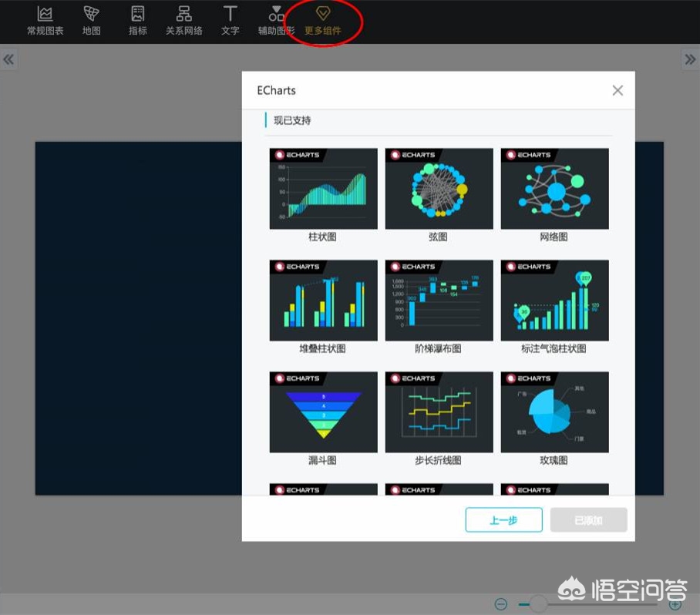Collapse the right panel with double chevron

click(690, 59)
